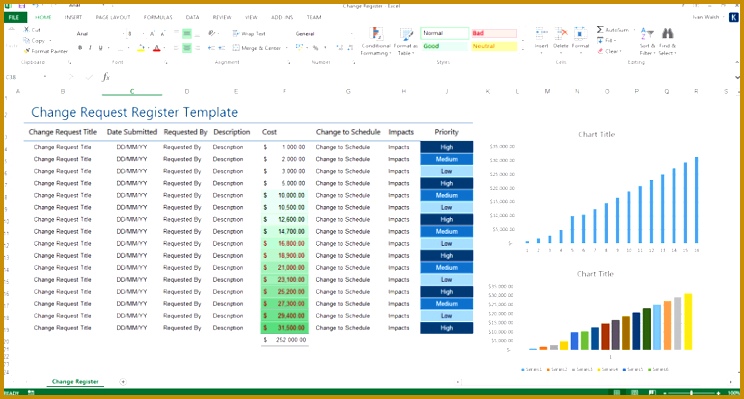Click the Decrease Indent icon
The width and height of the screenshot is (744, 399).
click(x=211, y=48)
